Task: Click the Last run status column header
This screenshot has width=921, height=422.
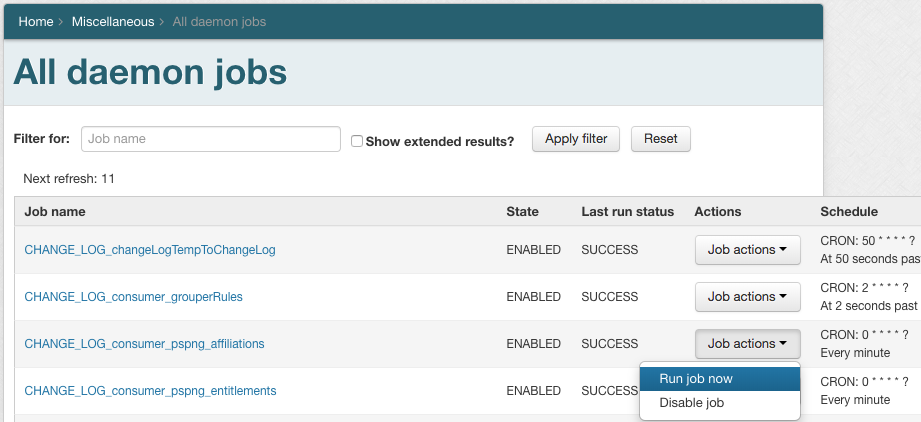Action: pos(627,212)
